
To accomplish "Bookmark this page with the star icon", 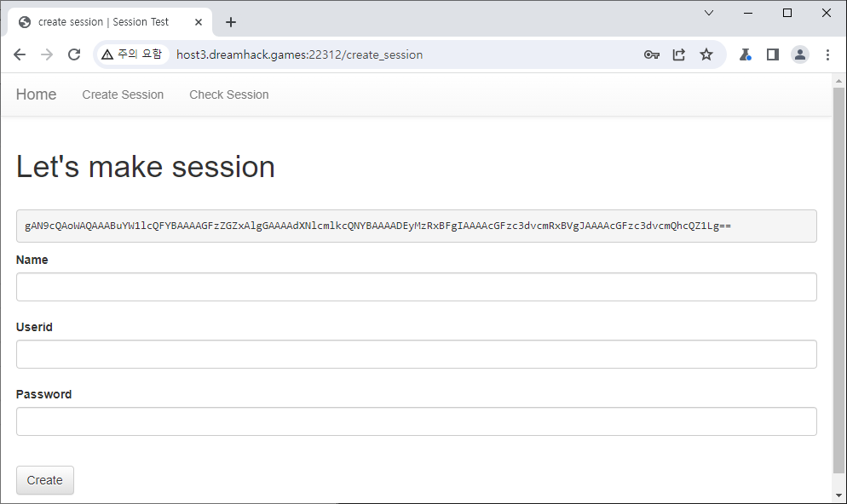I will coord(706,54).
